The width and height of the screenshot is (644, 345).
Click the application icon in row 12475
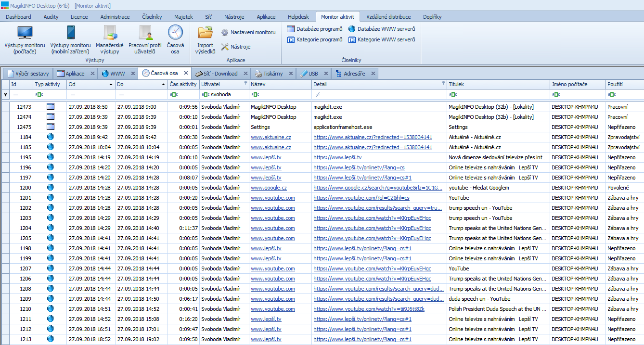click(x=51, y=127)
